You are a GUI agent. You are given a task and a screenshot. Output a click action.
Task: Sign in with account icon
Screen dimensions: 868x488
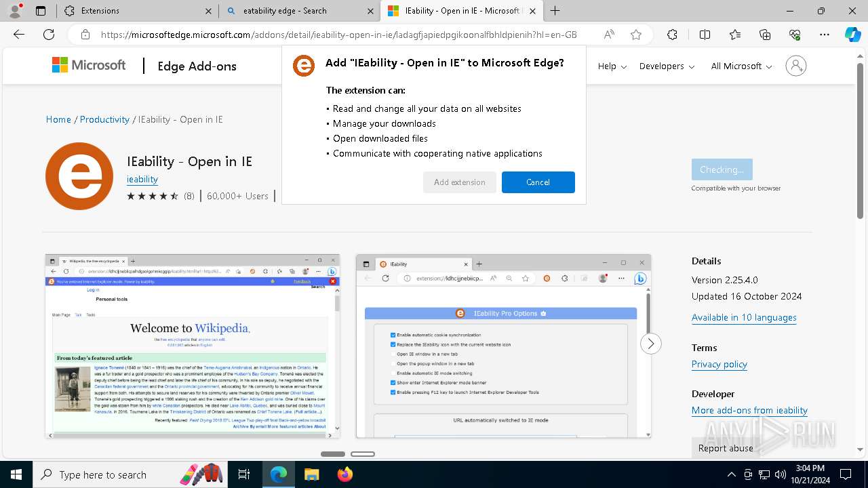pyautogui.click(x=796, y=66)
